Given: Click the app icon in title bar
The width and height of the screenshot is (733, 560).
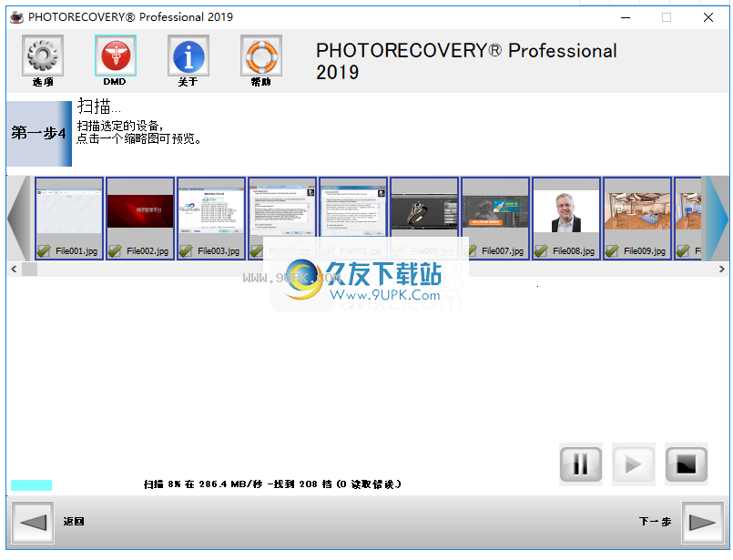Looking at the screenshot, I should pyautogui.click(x=16, y=17).
